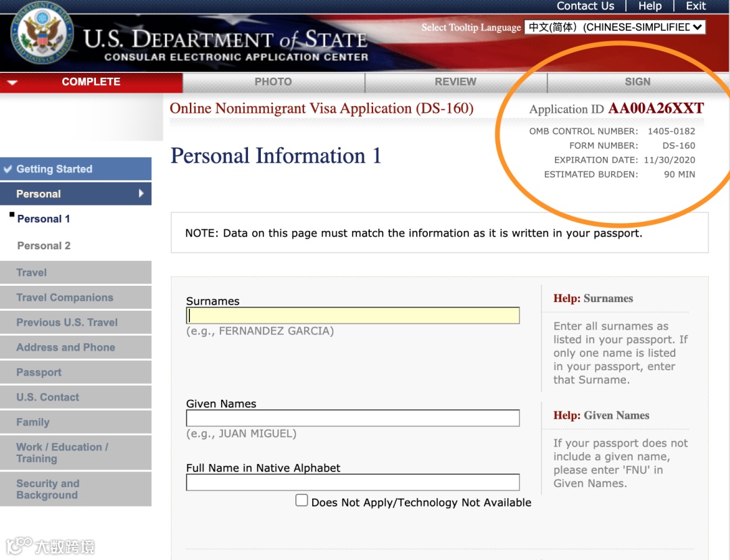The width and height of the screenshot is (730, 560).
Task: Check Does Not Apply/Technology Not Available
Action: tap(301, 501)
